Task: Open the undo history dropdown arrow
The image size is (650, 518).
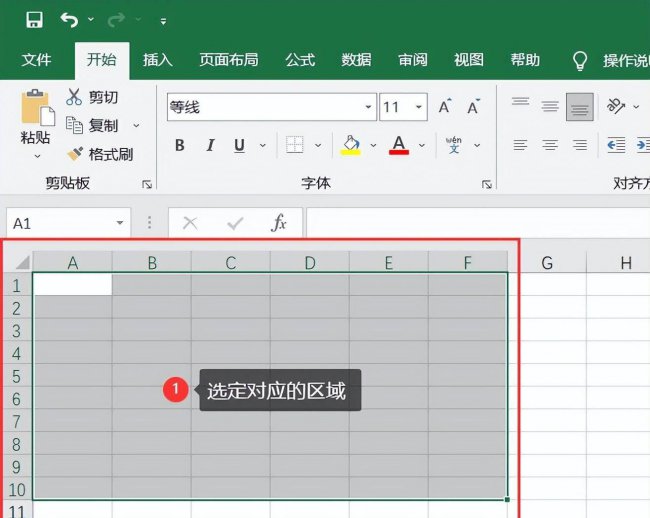Action: [x=91, y=19]
